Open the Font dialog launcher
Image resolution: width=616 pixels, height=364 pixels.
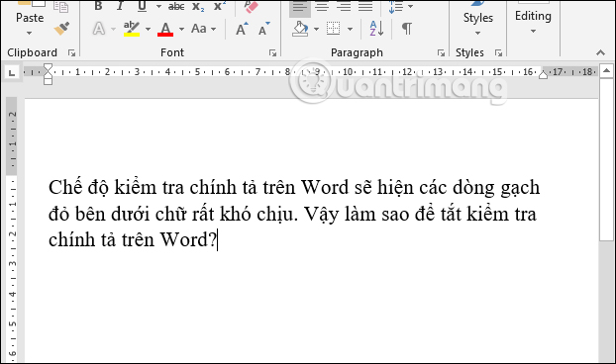coord(272,53)
